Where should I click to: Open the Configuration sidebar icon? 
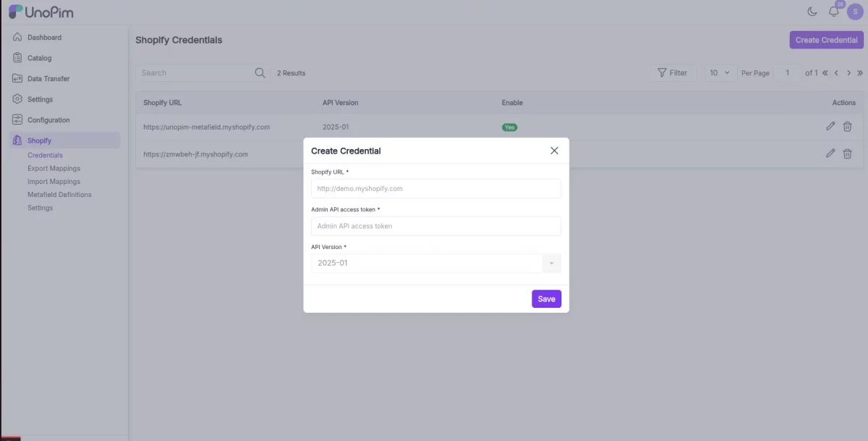[x=17, y=119]
